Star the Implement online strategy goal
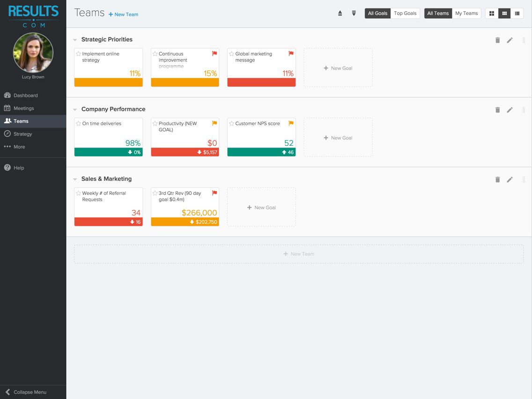 tap(78, 53)
